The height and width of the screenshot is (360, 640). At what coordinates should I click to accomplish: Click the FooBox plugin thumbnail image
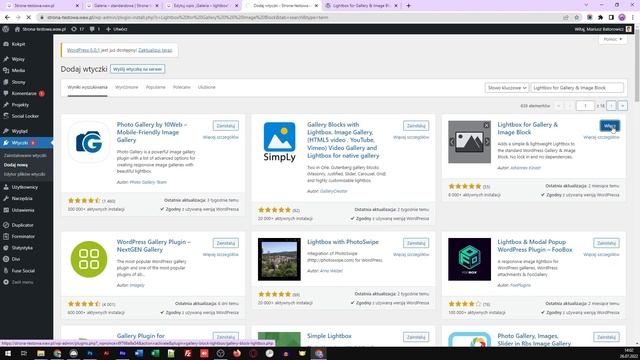click(x=469, y=259)
